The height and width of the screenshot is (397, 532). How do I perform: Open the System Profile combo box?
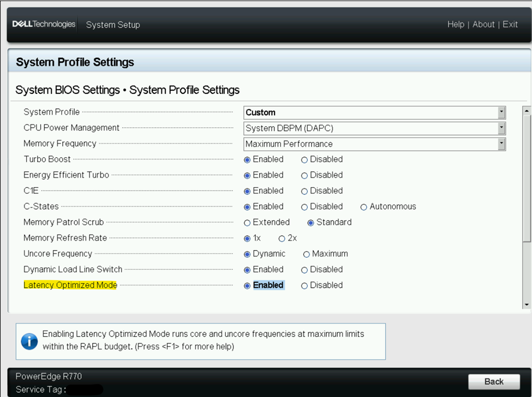[x=371, y=112]
